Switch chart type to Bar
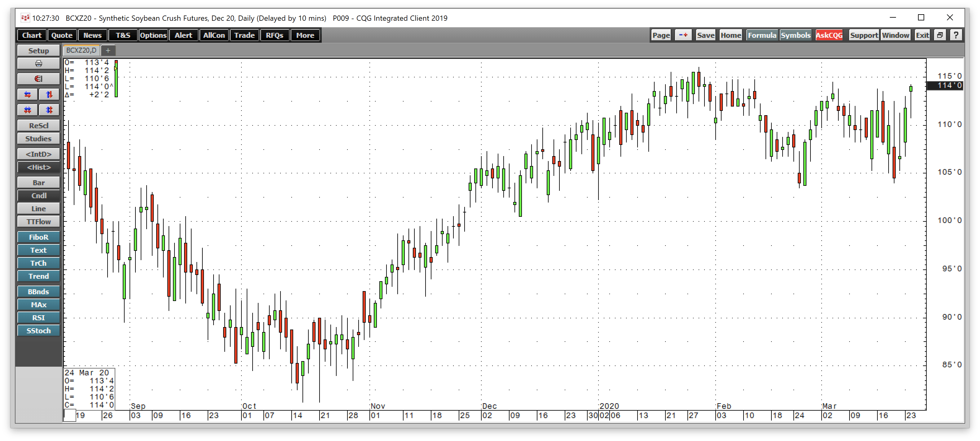The width and height of the screenshot is (980, 441). 38,182
